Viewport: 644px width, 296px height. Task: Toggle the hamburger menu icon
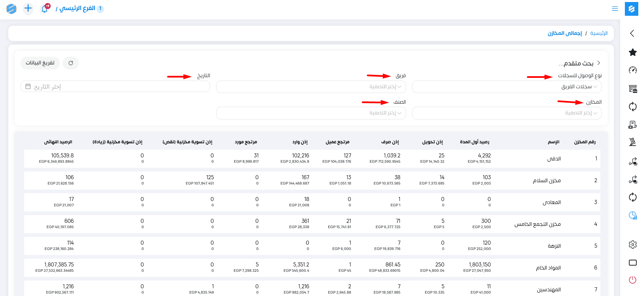[615, 9]
